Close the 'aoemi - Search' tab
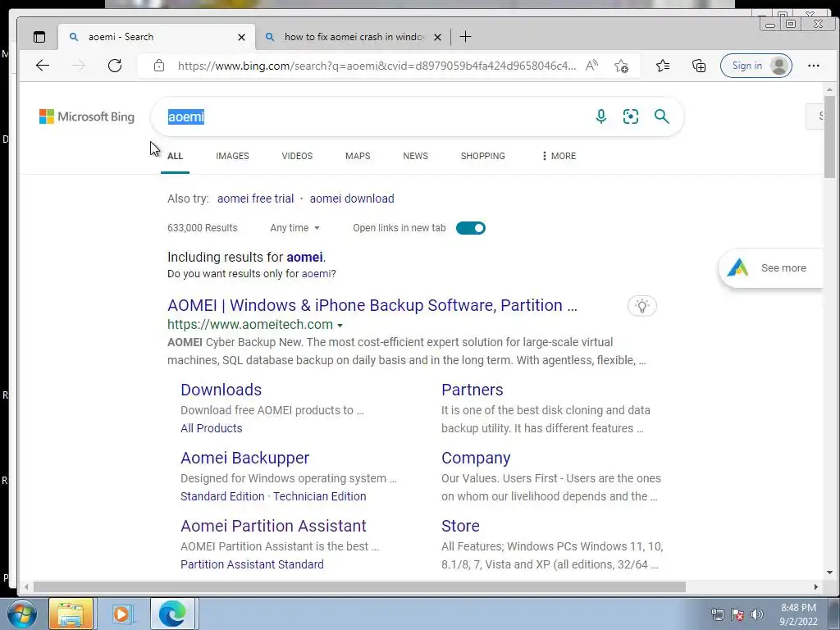This screenshot has width=840, height=630. tap(242, 38)
